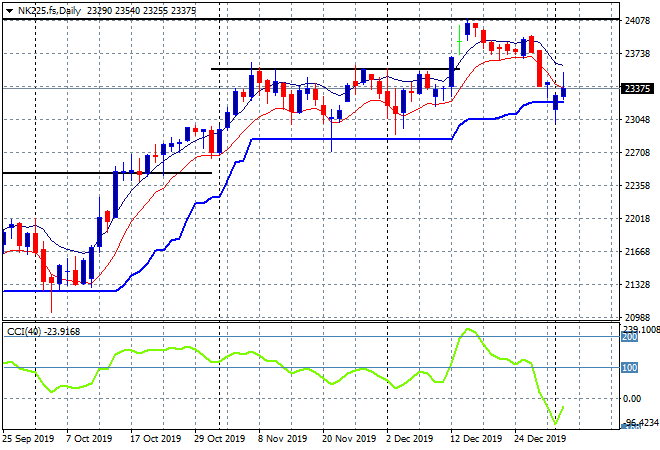
Task: Click the 22358 price axis label
Action: pyautogui.click(x=637, y=186)
